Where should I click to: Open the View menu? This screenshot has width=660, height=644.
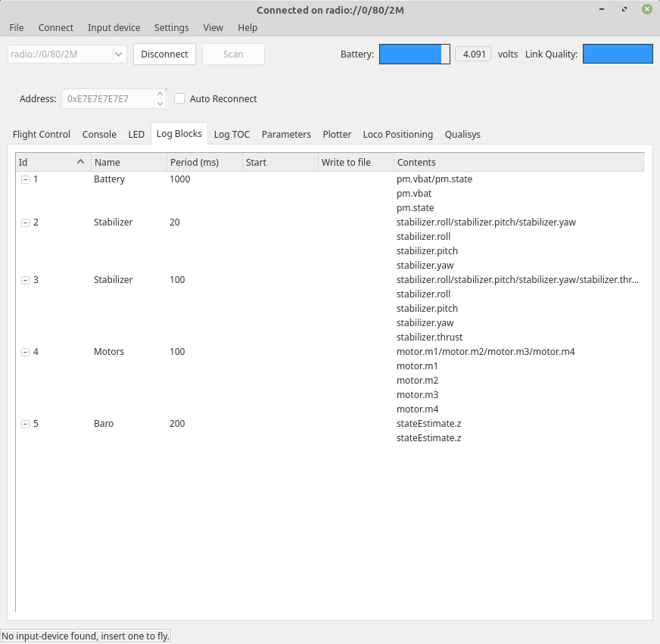click(213, 28)
